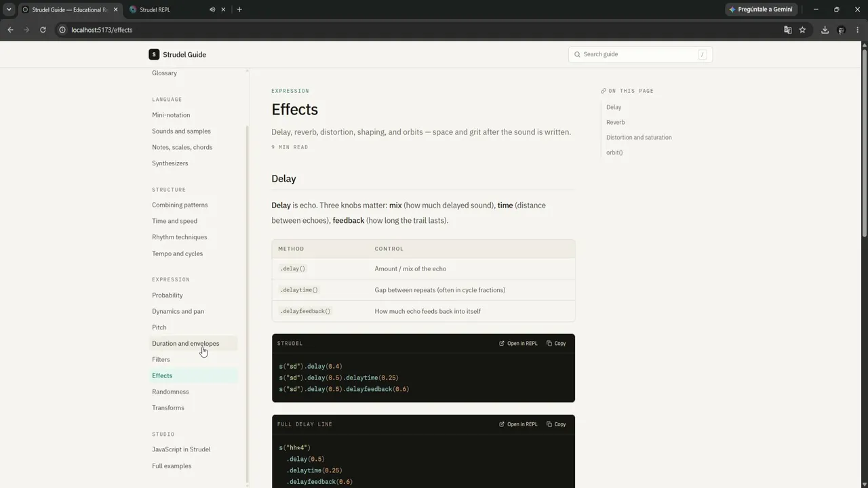Image resolution: width=868 pixels, height=488 pixels.
Task: Open the Chrome three-dot menu
Action: coord(858,30)
